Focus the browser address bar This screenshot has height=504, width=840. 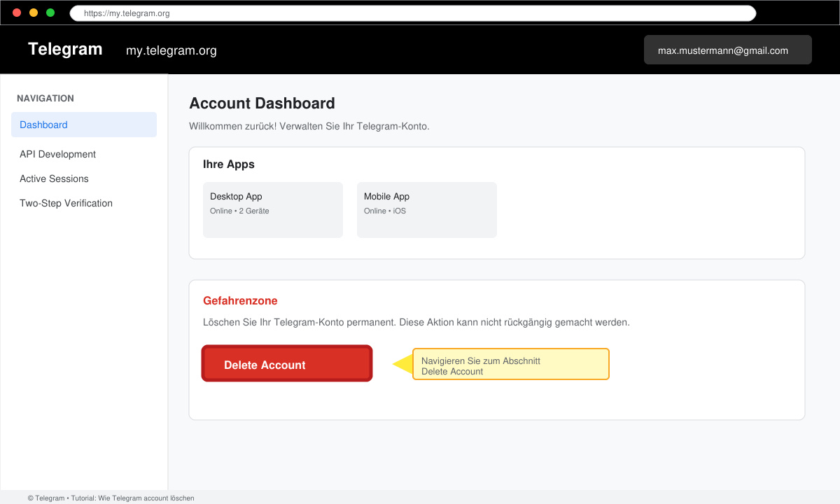click(413, 13)
